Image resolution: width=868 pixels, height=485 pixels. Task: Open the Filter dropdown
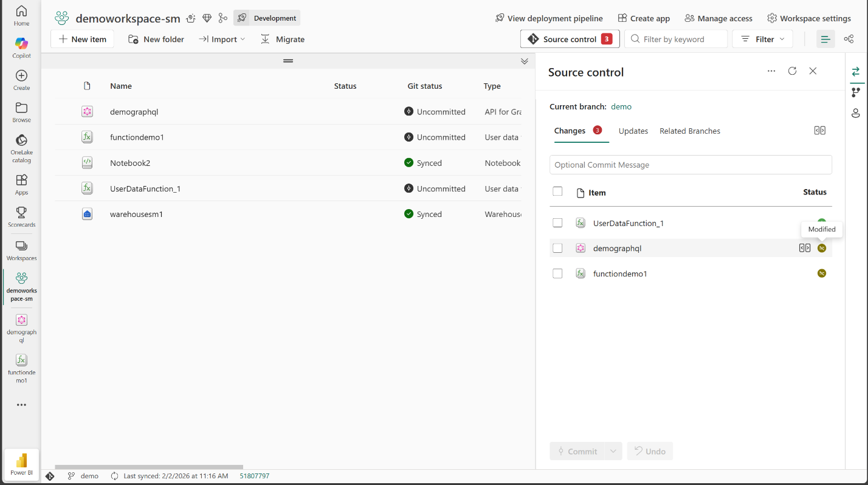[x=762, y=38]
